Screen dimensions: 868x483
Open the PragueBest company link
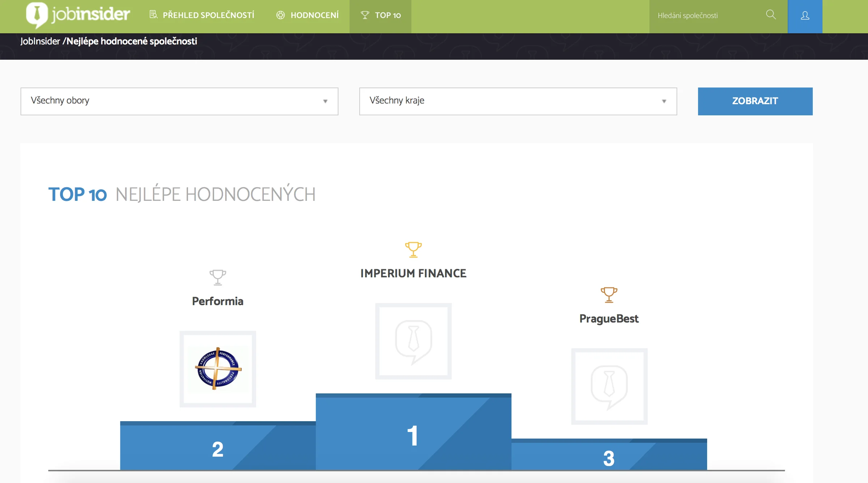click(x=609, y=319)
